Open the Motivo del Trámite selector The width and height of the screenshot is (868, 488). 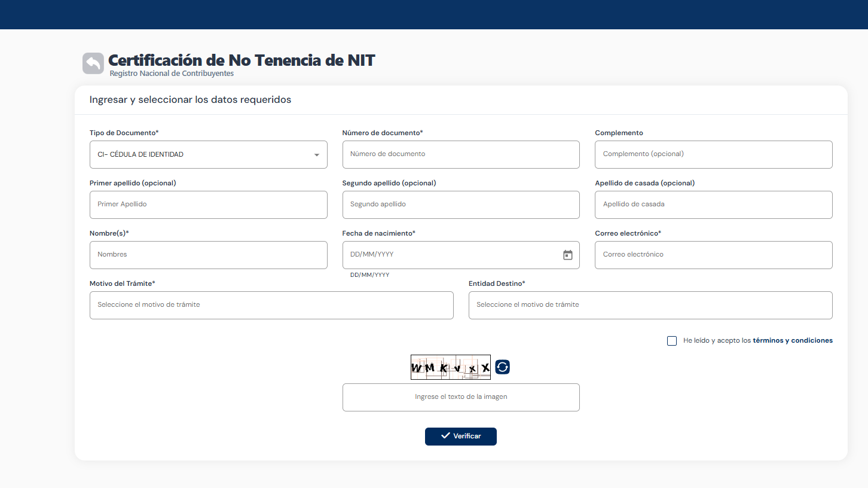(x=271, y=305)
